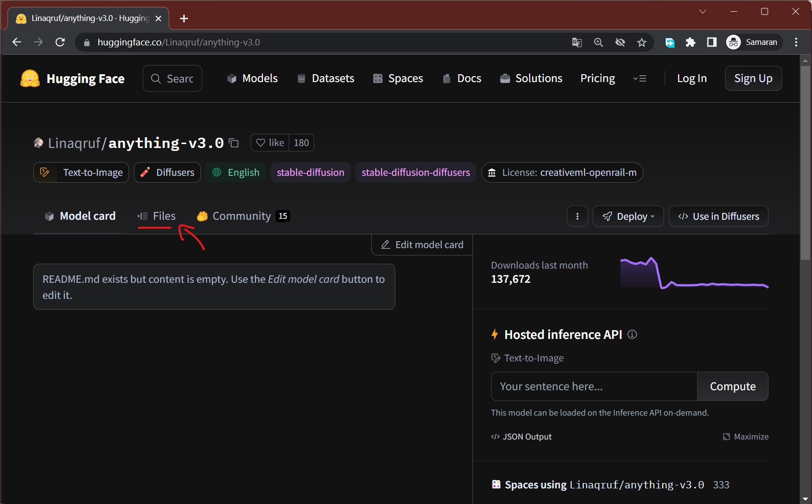Image resolution: width=812 pixels, height=504 pixels.
Task: Expand JSON Output section
Action: (x=521, y=437)
